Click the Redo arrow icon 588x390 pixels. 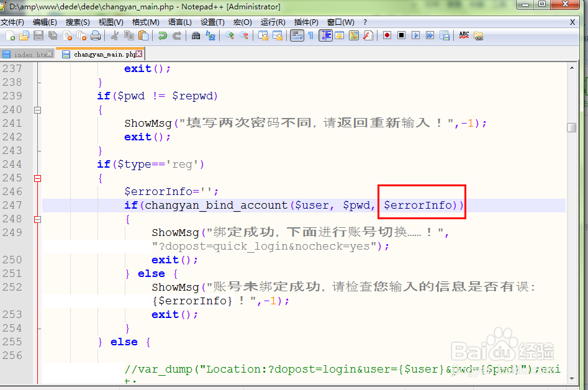point(176,35)
